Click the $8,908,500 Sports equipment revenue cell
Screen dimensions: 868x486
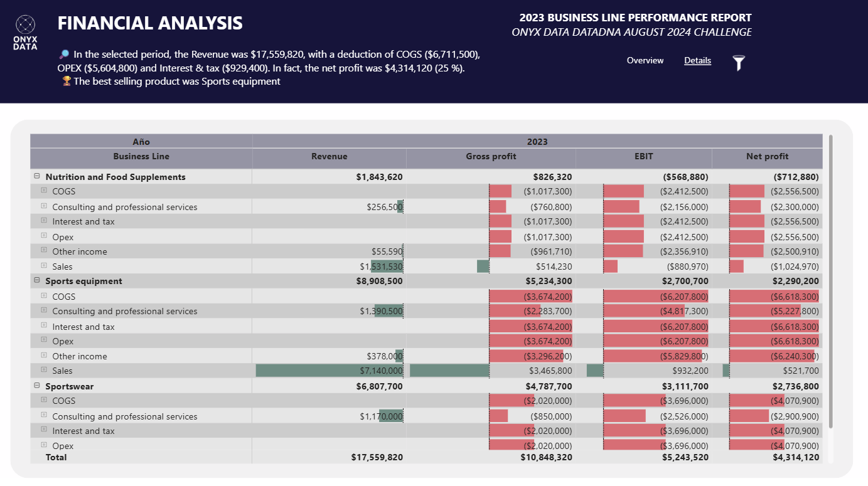point(330,281)
